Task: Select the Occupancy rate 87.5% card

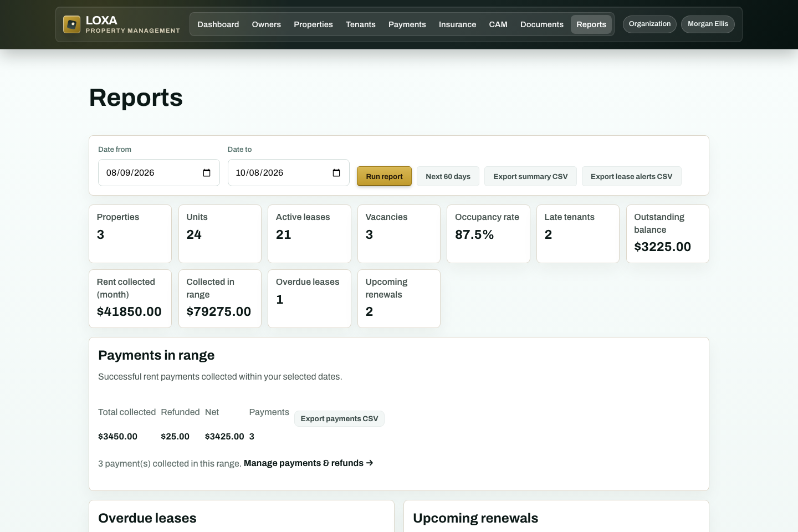Action: pos(488,234)
